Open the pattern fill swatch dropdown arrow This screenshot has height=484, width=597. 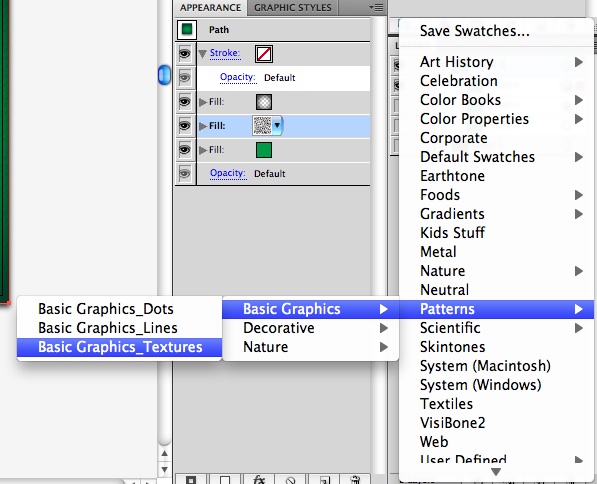point(277,125)
